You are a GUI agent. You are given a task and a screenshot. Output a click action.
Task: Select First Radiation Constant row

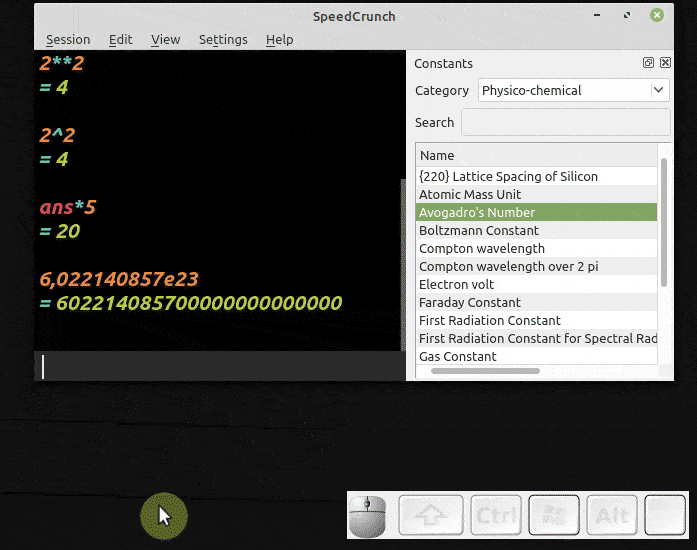coord(537,321)
